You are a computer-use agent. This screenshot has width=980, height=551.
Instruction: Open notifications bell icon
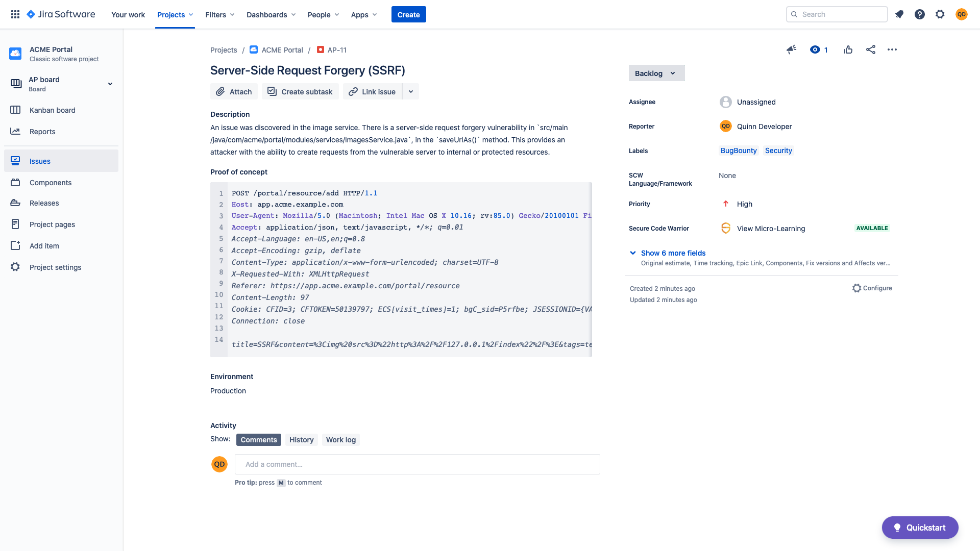(x=899, y=14)
